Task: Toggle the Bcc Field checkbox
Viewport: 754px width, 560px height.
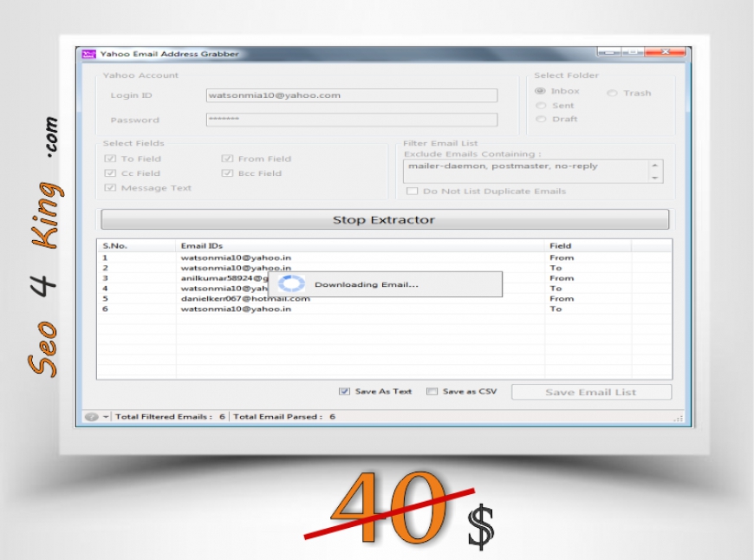Action: click(227, 173)
